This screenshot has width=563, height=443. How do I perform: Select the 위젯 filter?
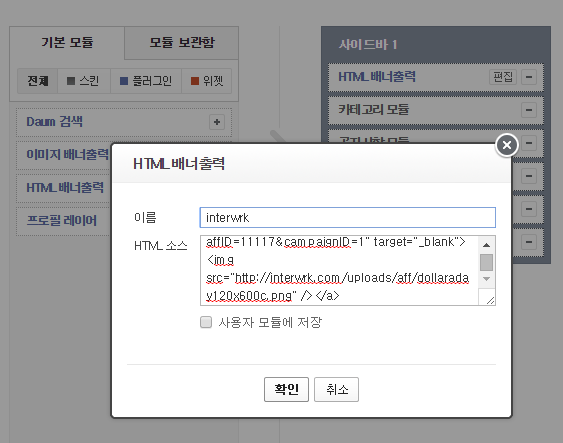point(207,80)
